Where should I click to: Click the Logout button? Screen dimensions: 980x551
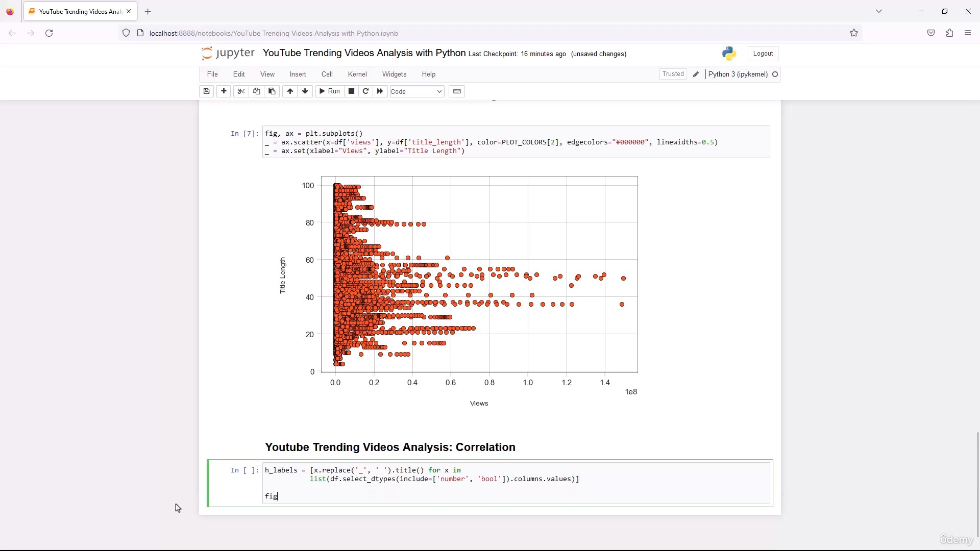click(x=763, y=54)
